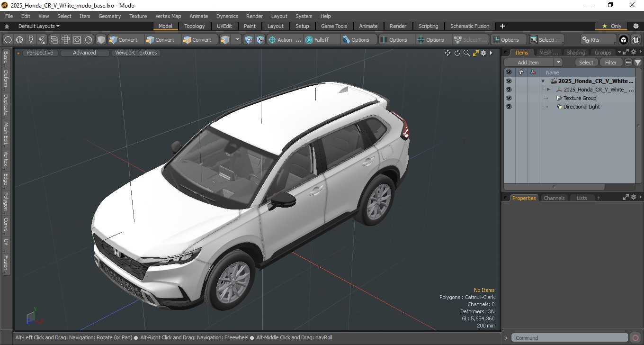Hide the Directional Light item
The image size is (644, 345).
[509, 107]
